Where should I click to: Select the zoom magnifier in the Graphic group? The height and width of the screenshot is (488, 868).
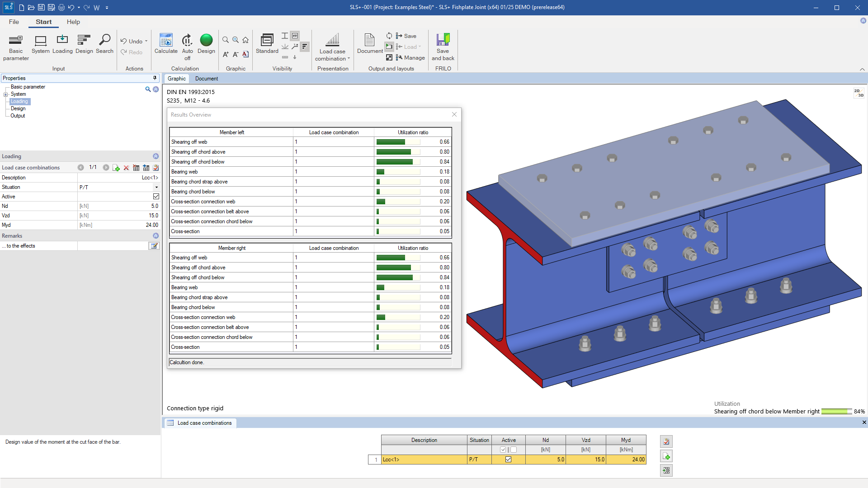pos(226,40)
